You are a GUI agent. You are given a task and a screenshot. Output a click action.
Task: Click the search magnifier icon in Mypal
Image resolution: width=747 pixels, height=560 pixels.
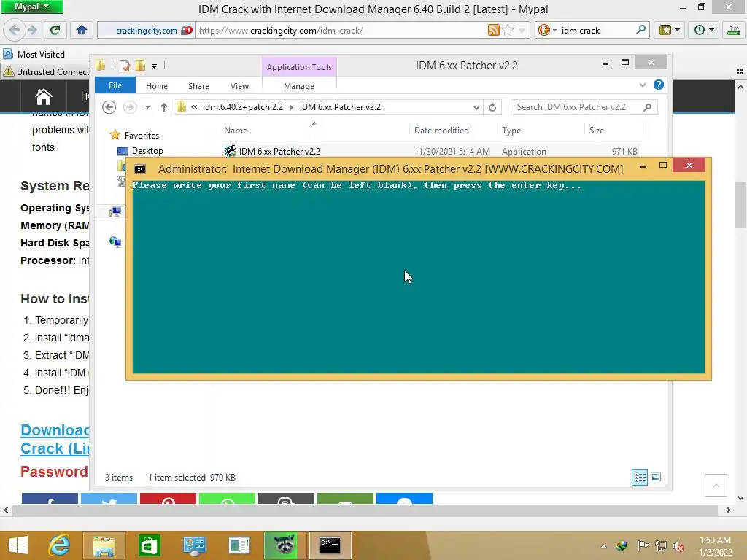[x=640, y=30]
